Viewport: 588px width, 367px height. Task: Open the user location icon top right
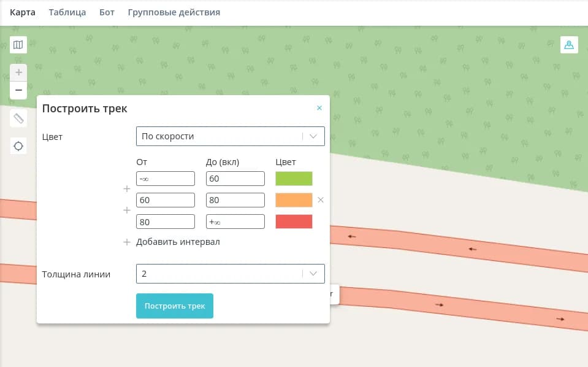coord(569,45)
